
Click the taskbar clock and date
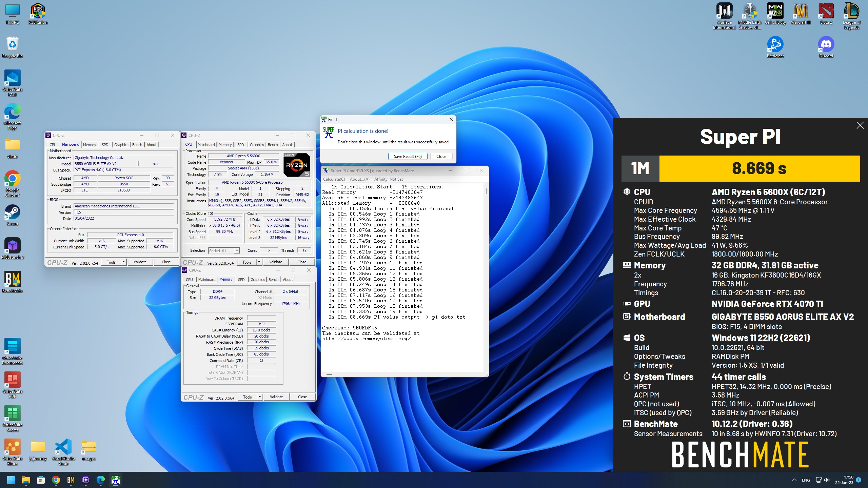pyautogui.click(x=844, y=480)
